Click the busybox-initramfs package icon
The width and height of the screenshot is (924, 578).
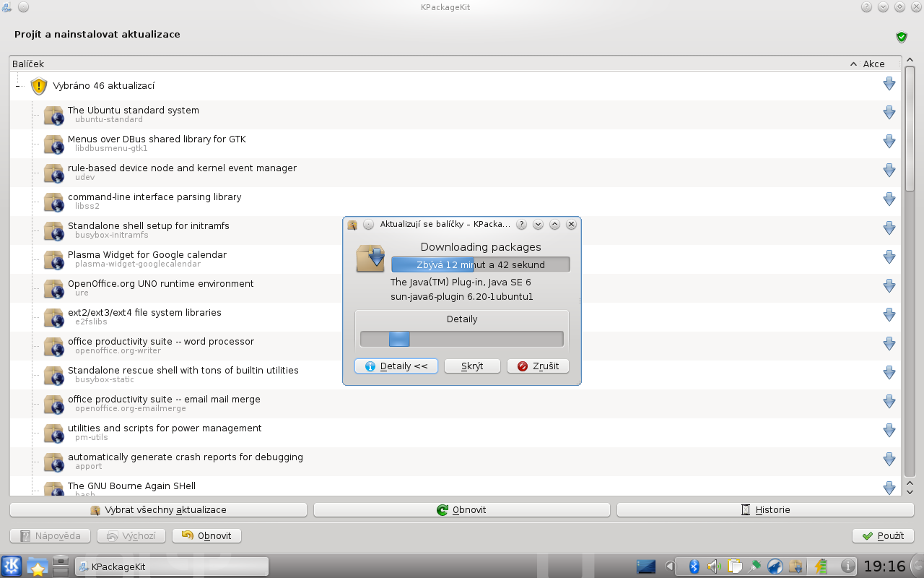[53, 231]
